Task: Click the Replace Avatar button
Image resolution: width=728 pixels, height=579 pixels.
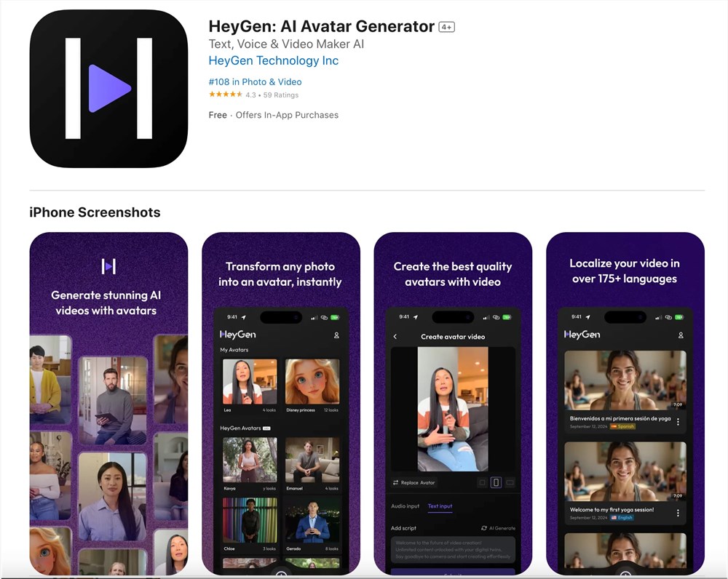Action: (414, 483)
